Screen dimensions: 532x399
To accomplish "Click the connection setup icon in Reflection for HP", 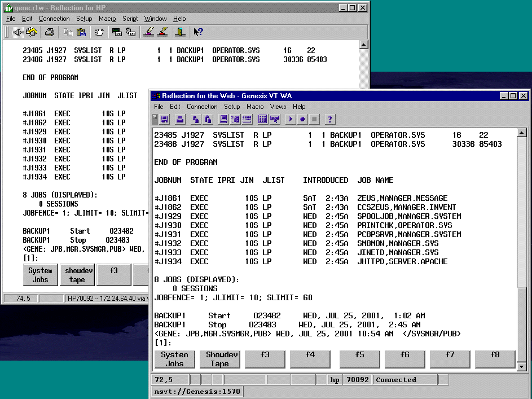I will click(32, 32).
